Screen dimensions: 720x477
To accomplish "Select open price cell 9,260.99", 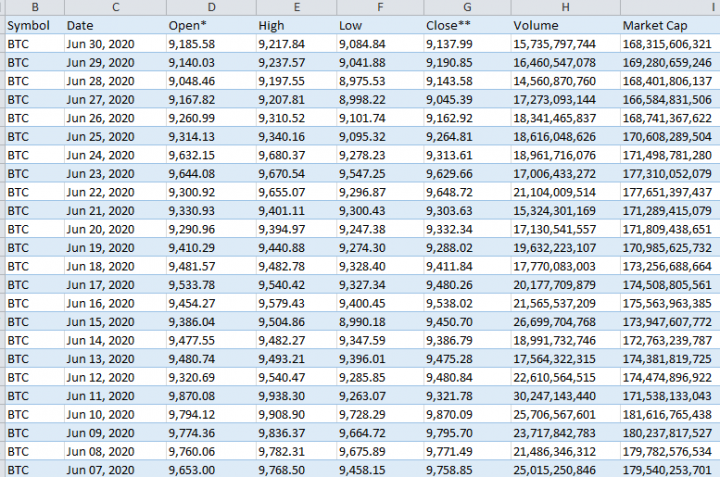I will pos(211,118).
